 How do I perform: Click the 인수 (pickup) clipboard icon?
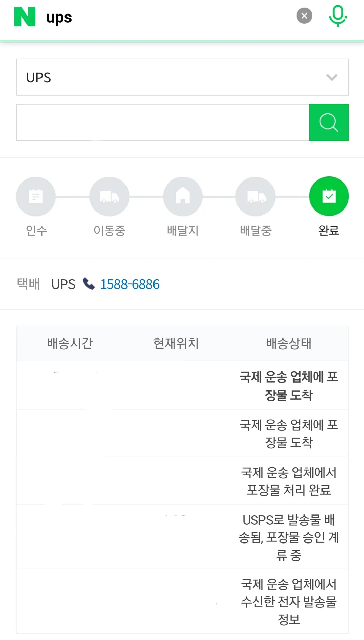click(x=35, y=196)
